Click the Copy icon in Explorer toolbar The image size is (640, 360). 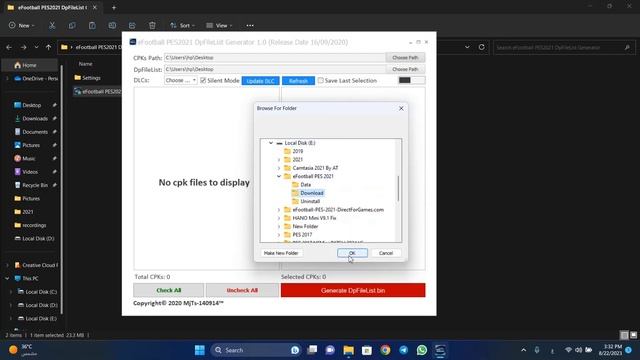72,25
